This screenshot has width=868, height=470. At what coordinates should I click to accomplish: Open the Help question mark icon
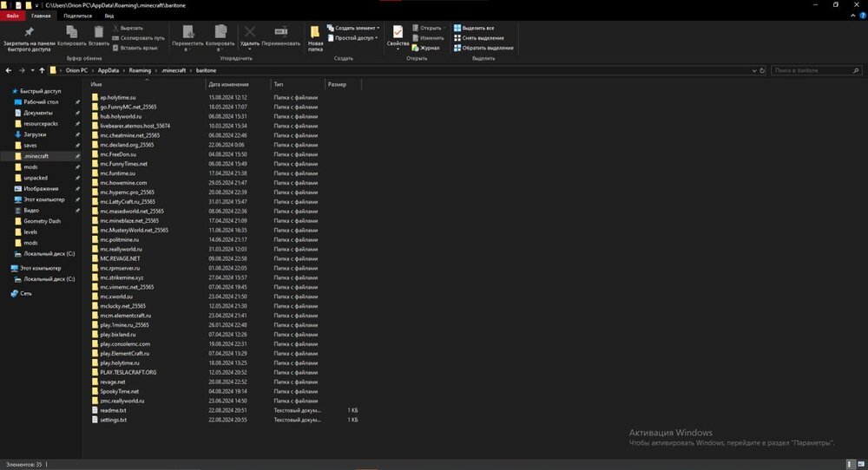click(x=863, y=16)
